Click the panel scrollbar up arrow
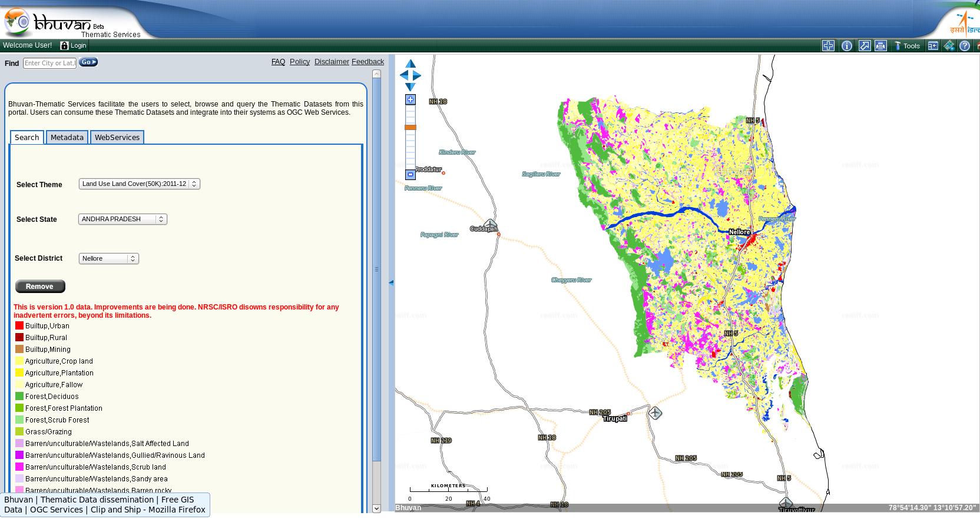Image resolution: width=980 pixels, height=519 pixels. point(376,74)
